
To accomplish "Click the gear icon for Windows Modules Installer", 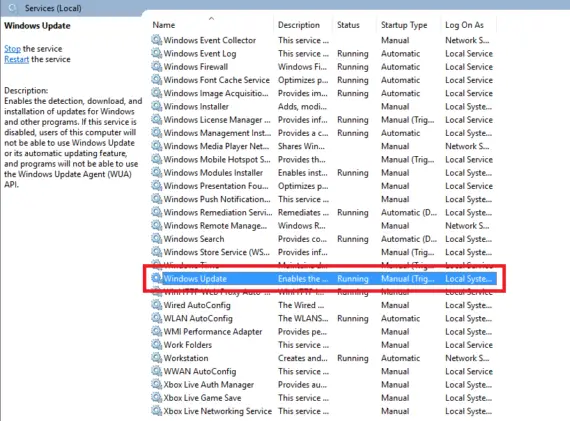I will tap(156, 172).
